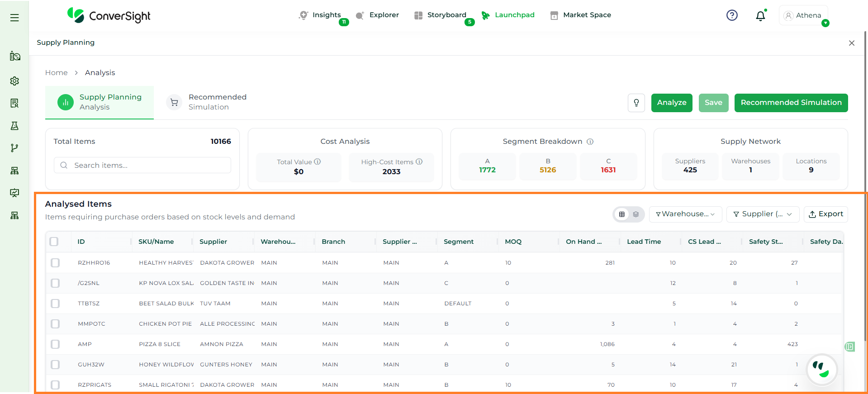Click the Search items input field
Image resolution: width=868 pixels, height=394 pixels.
[142, 165]
